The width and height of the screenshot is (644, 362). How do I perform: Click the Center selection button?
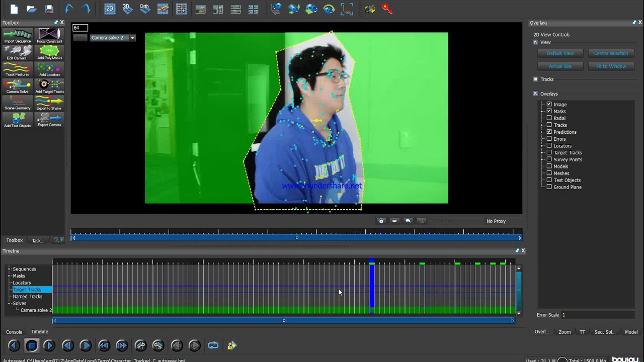(x=611, y=53)
